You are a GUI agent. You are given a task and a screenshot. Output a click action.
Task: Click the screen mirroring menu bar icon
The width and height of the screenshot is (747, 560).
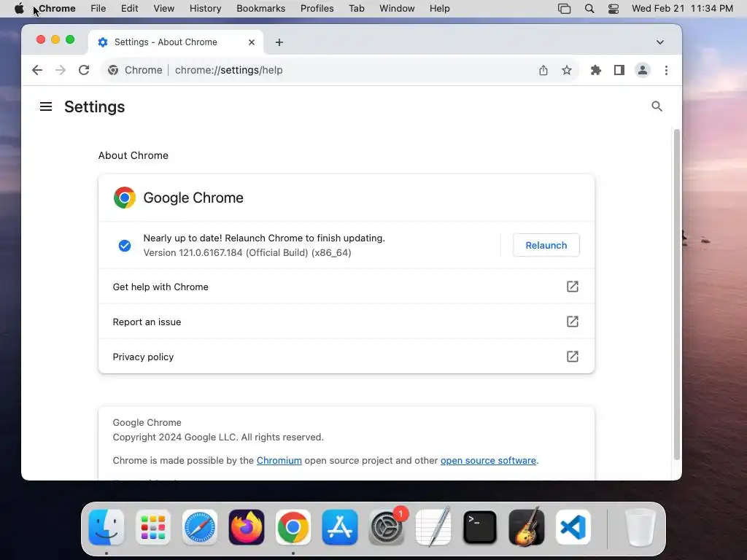[564, 9]
